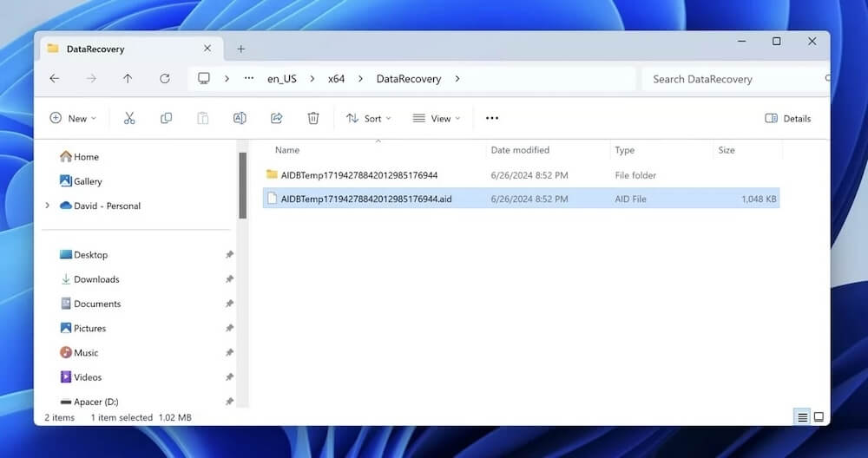868x458 pixels.
Task: Click the Forward navigation arrow
Action: point(91,79)
